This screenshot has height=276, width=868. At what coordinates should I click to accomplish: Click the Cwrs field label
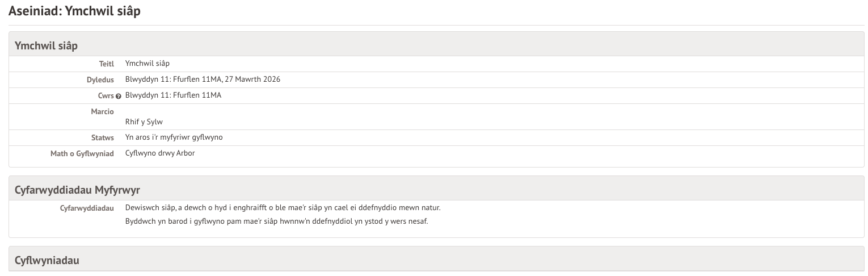coord(106,95)
